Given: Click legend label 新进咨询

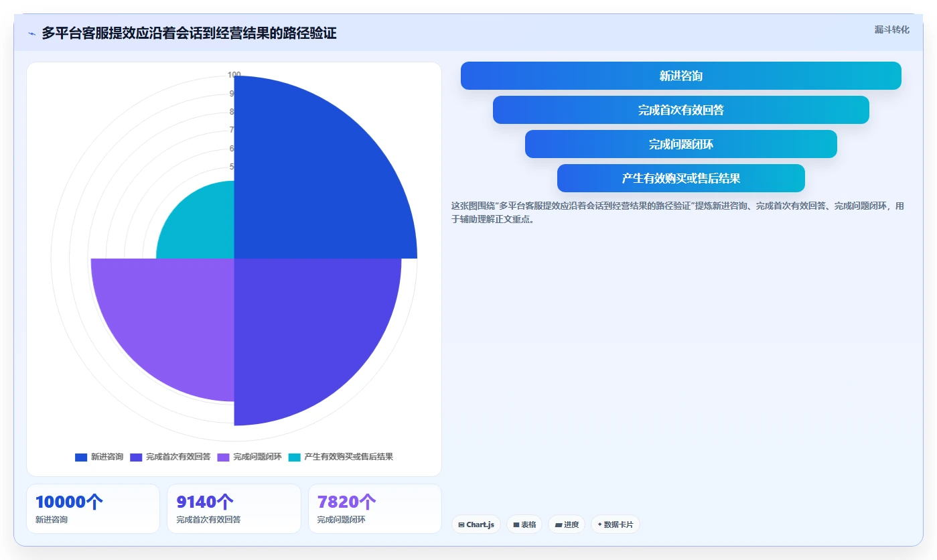Looking at the screenshot, I should tap(107, 457).
